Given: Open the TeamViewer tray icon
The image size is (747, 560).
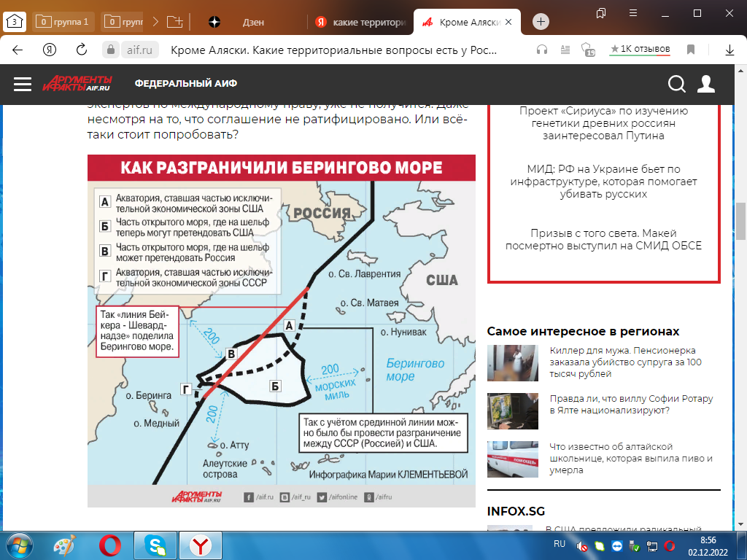Looking at the screenshot, I should [x=617, y=545].
